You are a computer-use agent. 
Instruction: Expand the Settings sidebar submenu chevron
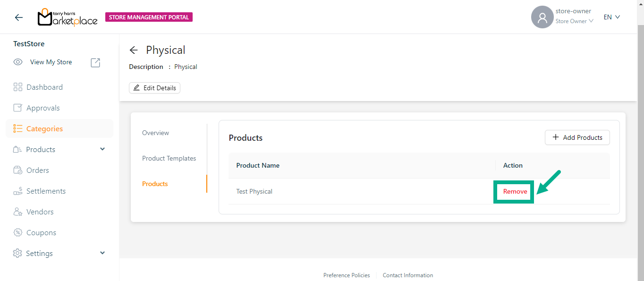pyautogui.click(x=102, y=253)
